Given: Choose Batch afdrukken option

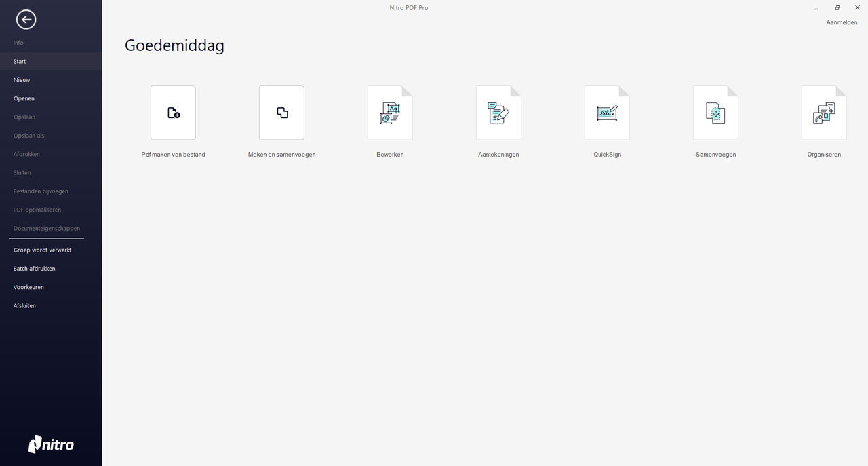Looking at the screenshot, I should [x=51, y=269].
